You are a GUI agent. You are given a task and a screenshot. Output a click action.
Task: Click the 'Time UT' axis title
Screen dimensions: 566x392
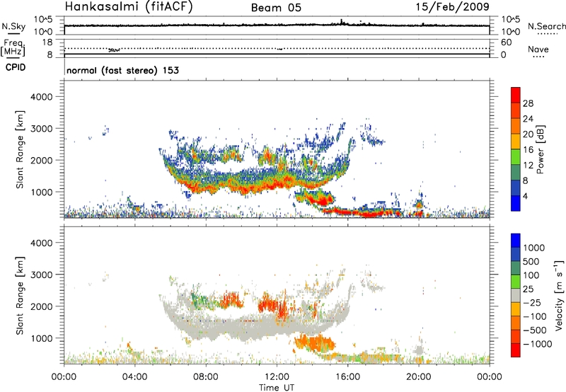point(277,388)
